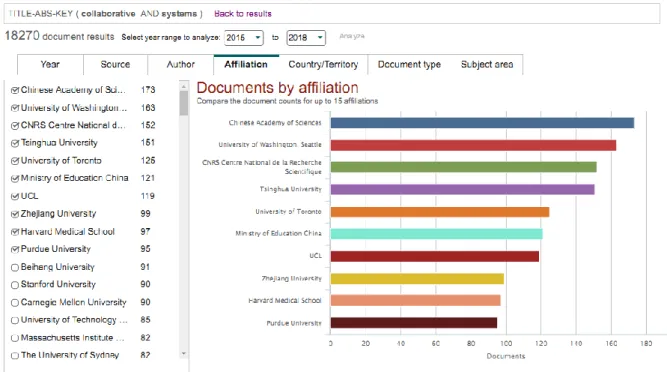The width and height of the screenshot is (667, 372).
Task: Click the TITLE-ABS-KEY search query text
Action: (x=105, y=14)
